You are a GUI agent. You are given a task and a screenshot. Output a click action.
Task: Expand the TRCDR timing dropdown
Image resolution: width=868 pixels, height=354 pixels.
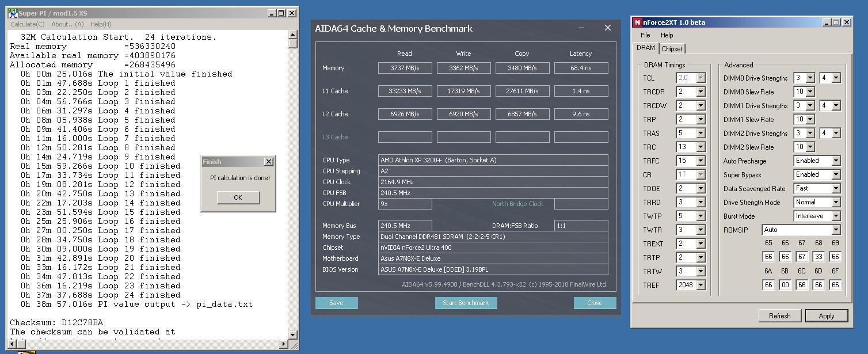point(701,92)
